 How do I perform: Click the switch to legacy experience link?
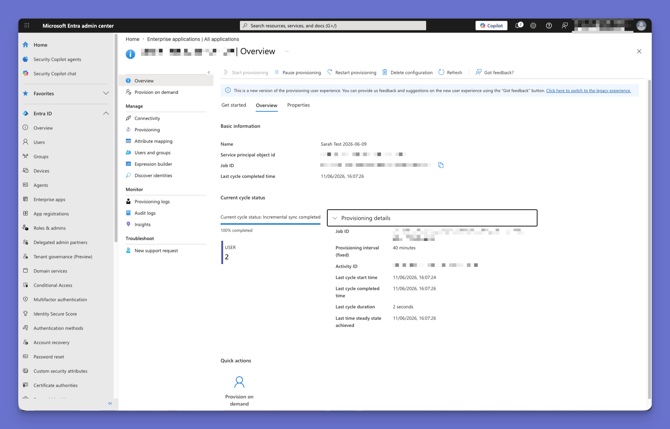(588, 91)
